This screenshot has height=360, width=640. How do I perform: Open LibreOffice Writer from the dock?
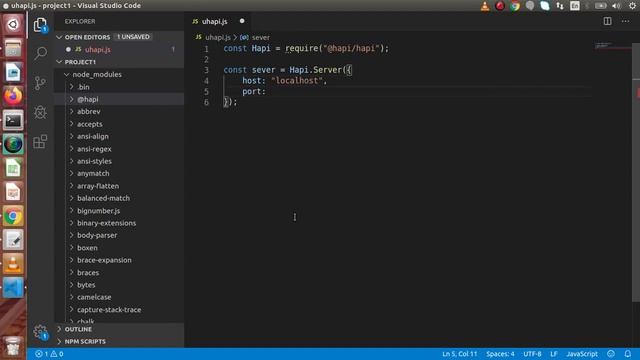(13, 72)
